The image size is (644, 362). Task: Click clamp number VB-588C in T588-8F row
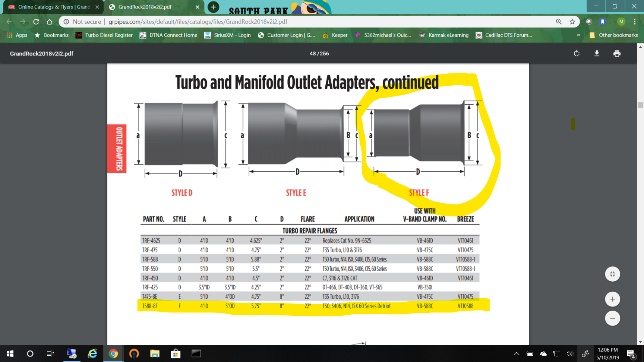coord(425,306)
